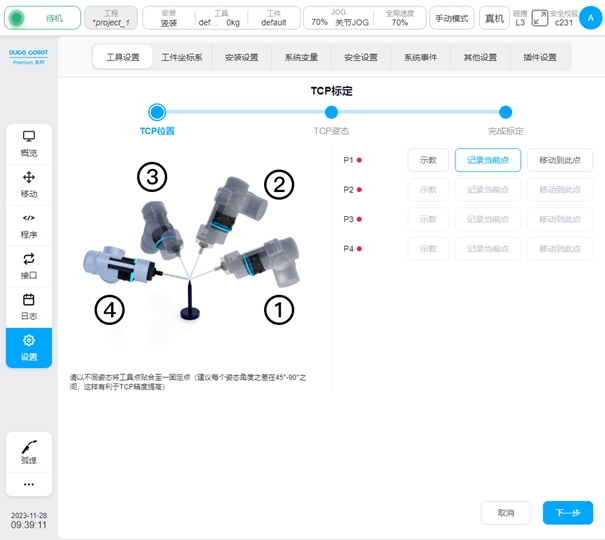Viewport: 605px width, 540px height.
Task: Click the 下一步 next button
Action: click(x=567, y=513)
